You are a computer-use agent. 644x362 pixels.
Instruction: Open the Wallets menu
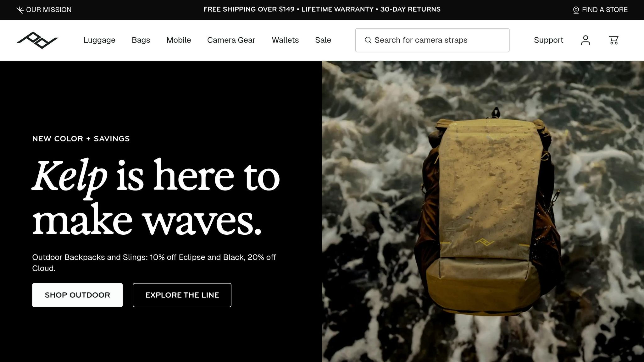(285, 40)
